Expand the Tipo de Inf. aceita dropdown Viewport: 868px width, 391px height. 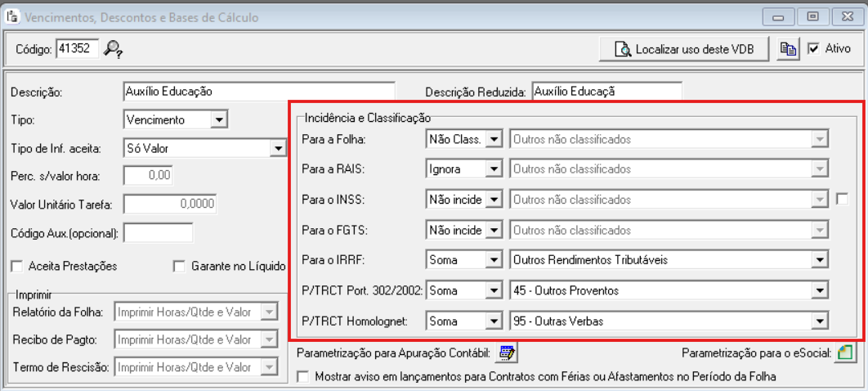click(278, 148)
